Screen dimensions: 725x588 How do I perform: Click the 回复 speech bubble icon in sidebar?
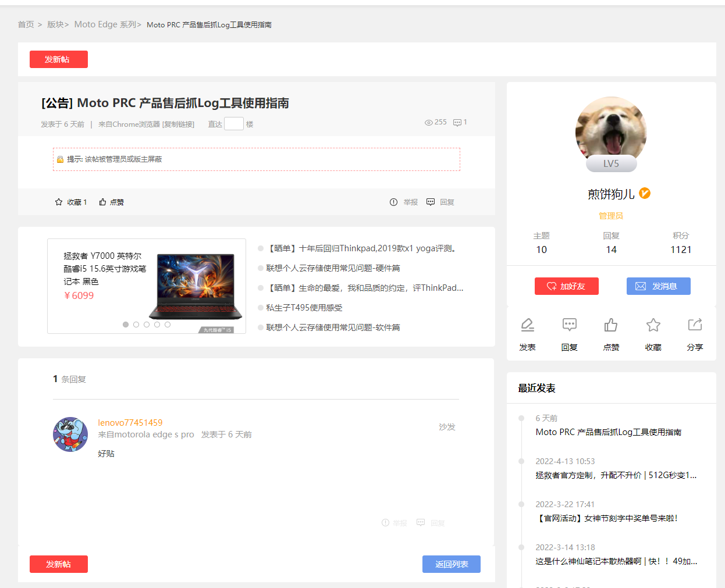(570, 325)
